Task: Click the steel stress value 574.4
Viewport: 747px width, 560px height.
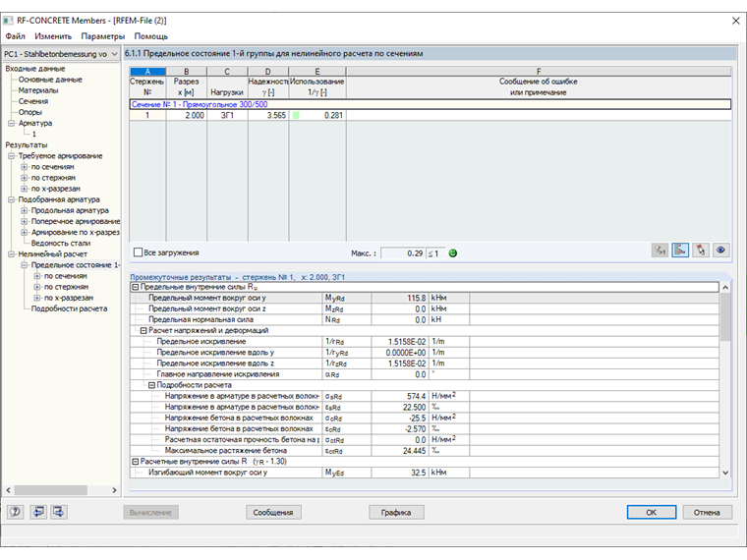Action: pyautogui.click(x=400, y=396)
